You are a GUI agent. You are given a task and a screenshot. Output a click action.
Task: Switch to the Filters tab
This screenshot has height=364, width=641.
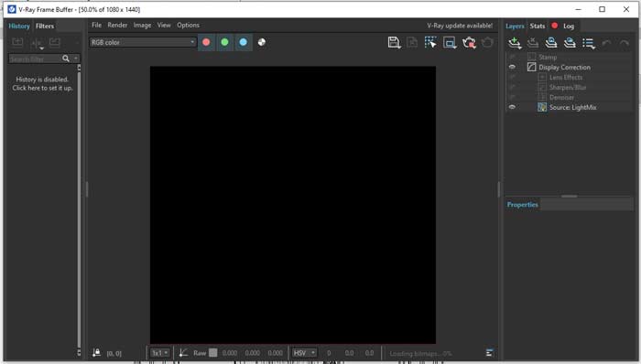45,26
